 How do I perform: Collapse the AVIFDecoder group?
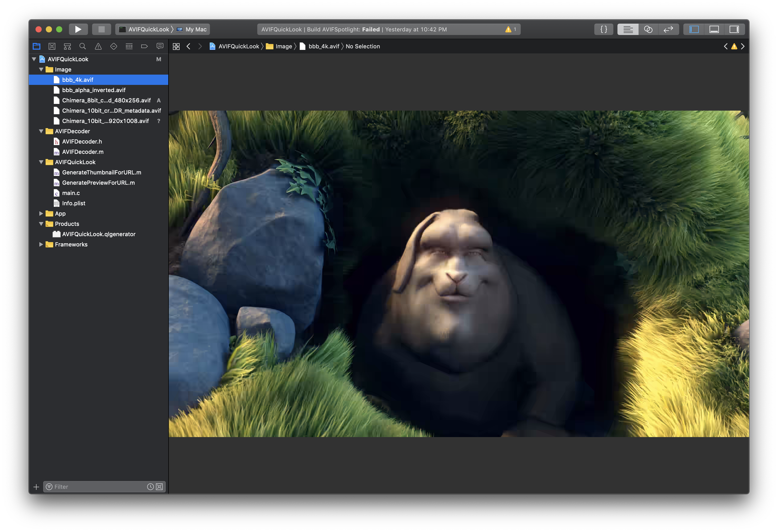point(41,131)
